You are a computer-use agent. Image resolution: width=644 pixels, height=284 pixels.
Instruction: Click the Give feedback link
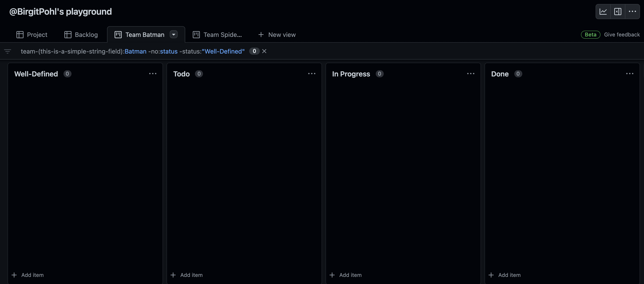click(622, 34)
